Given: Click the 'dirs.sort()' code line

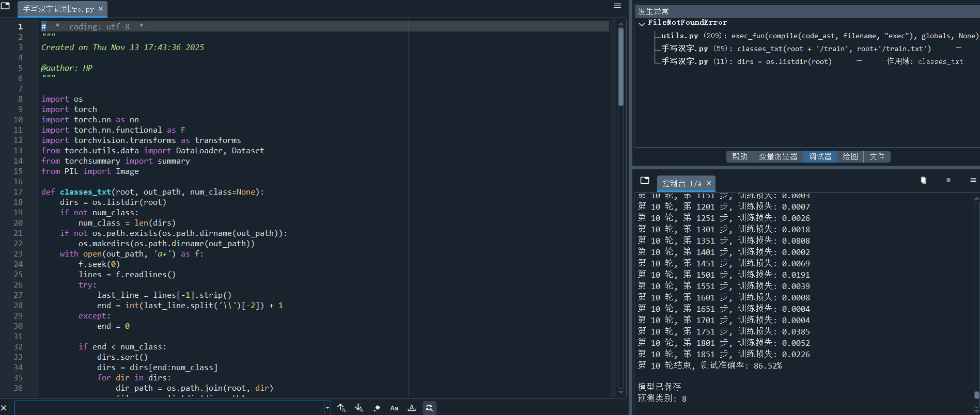Looking at the screenshot, I should point(122,357).
